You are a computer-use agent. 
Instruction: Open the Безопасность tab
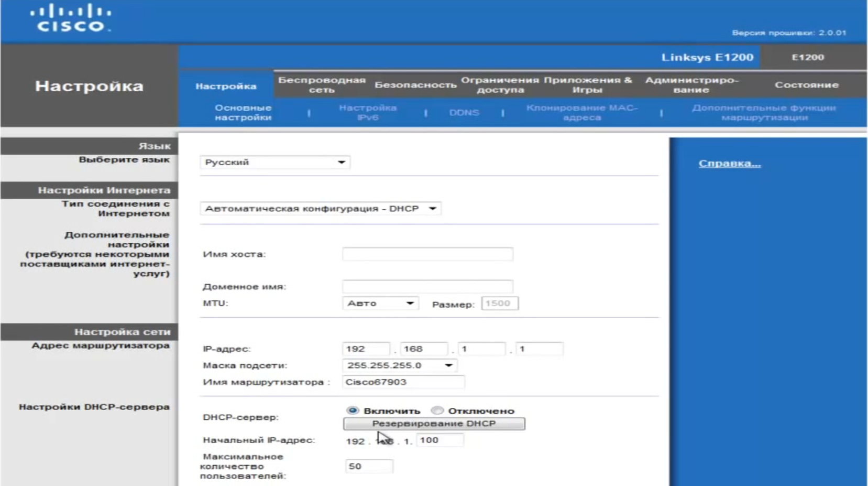(x=415, y=85)
